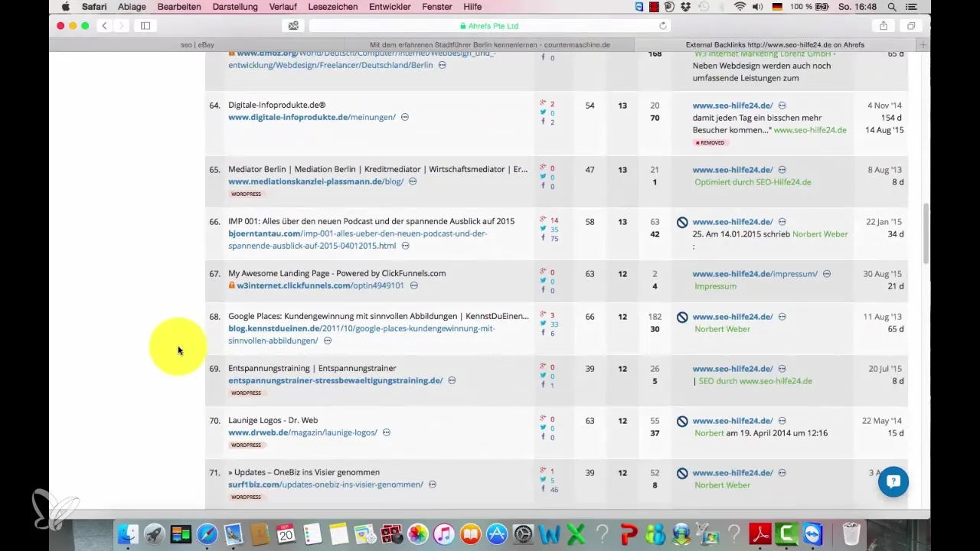Show all tabs overview icon
The height and width of the screenshot is (551, 980).
coord(911,25)
